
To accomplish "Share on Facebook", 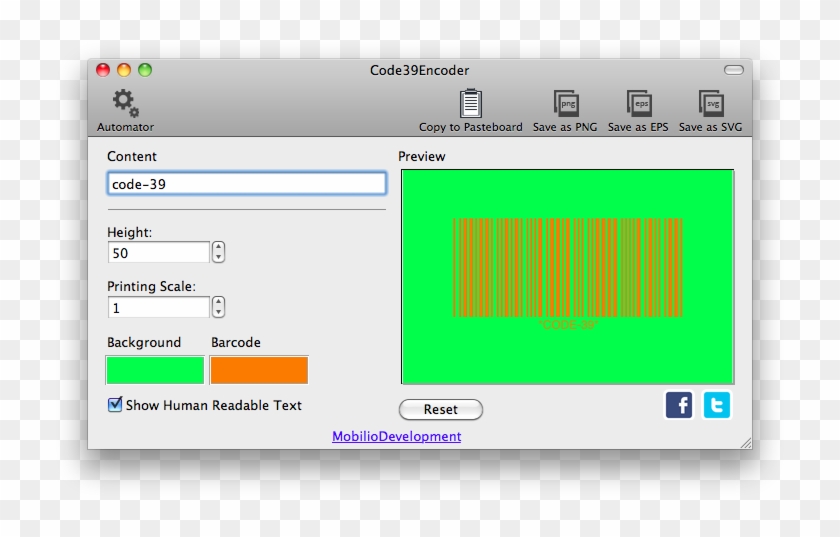I will [679, 405].
